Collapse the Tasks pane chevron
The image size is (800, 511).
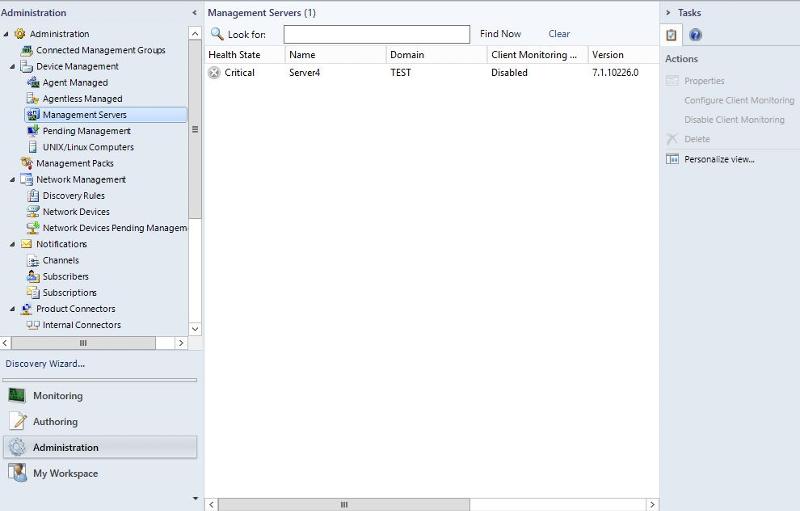[x=668, y=13]
